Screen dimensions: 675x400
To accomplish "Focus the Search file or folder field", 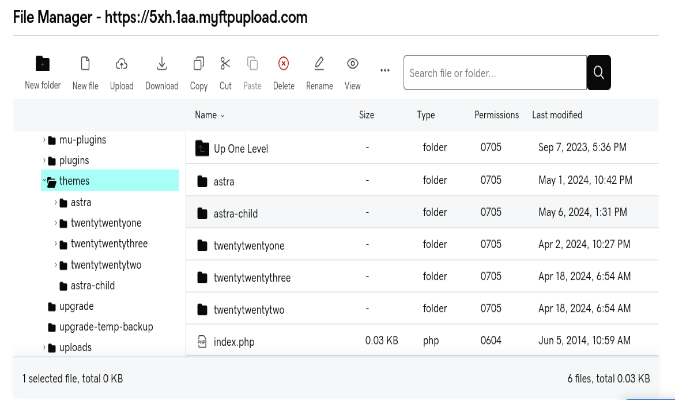I will point(495,72).
